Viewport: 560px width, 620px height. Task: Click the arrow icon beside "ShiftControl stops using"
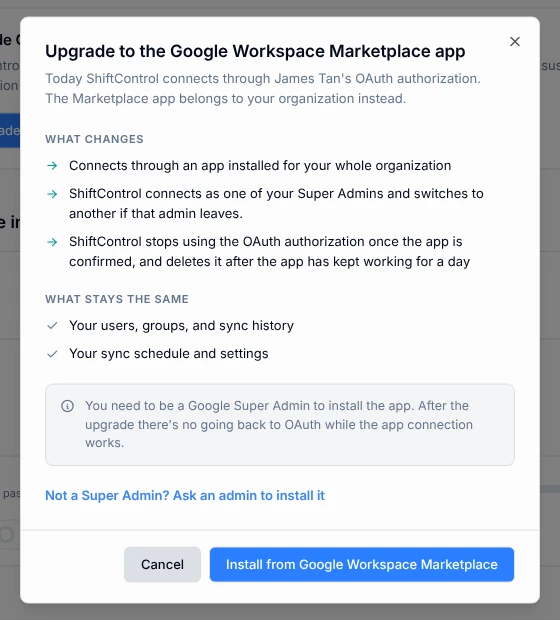(x=52, y=242)
